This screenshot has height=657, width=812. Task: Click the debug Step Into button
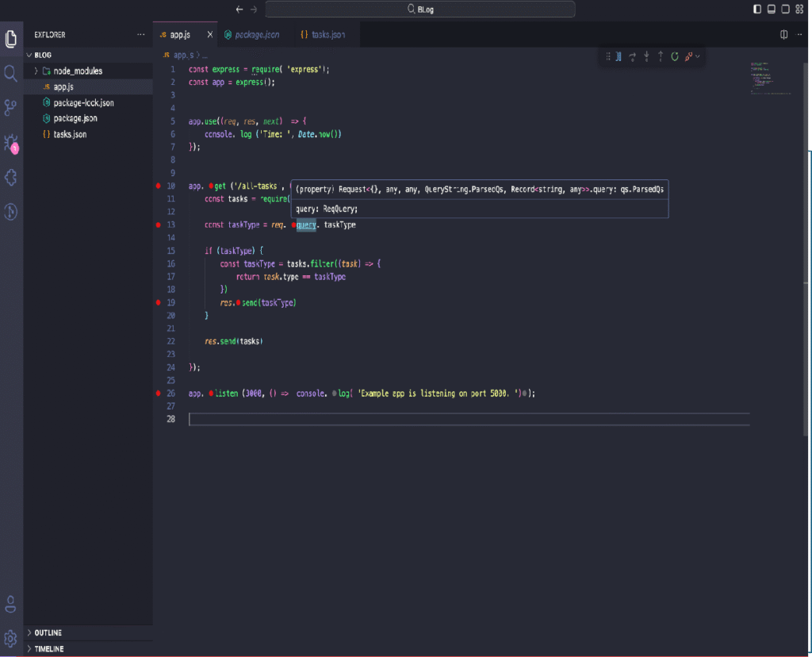click(646, 56)
